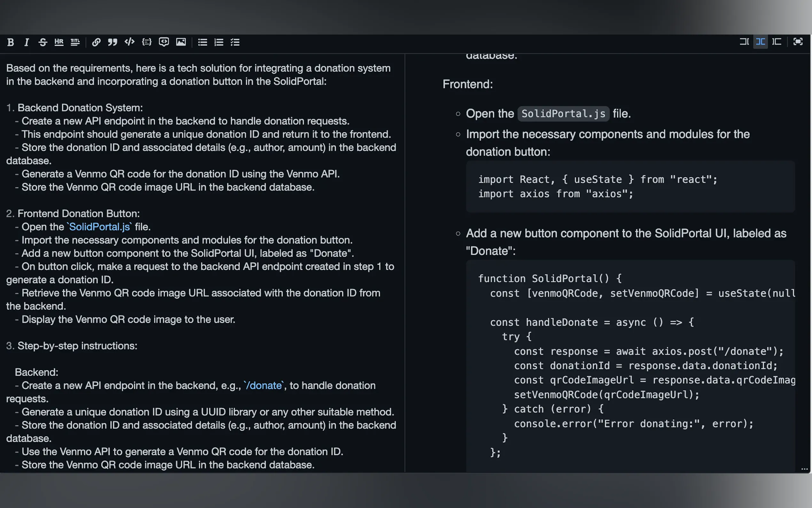Insert a code block with the braces icon
The image size is (812, 508).
coord(147,42)
